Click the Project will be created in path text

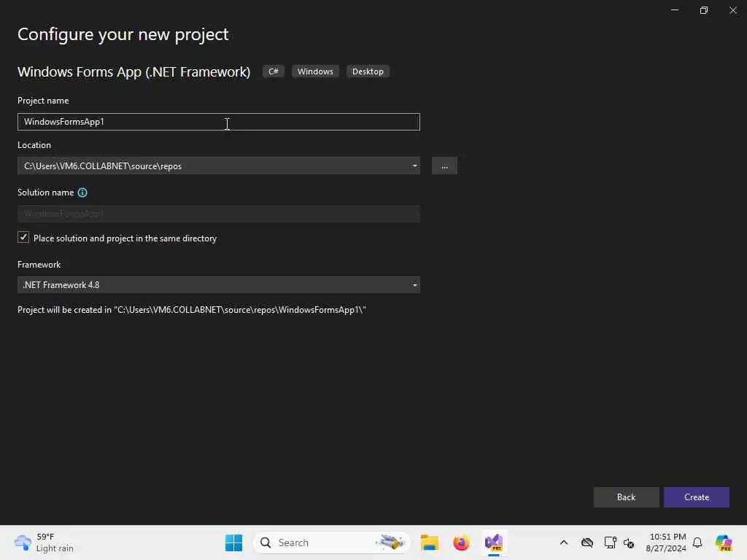pyautogui.click(x=192, y=310)
